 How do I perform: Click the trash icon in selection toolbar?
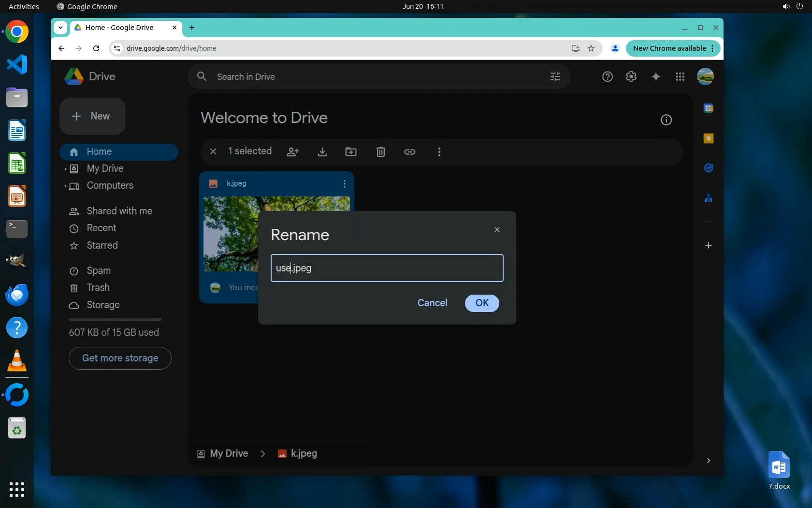click(381, 152)
